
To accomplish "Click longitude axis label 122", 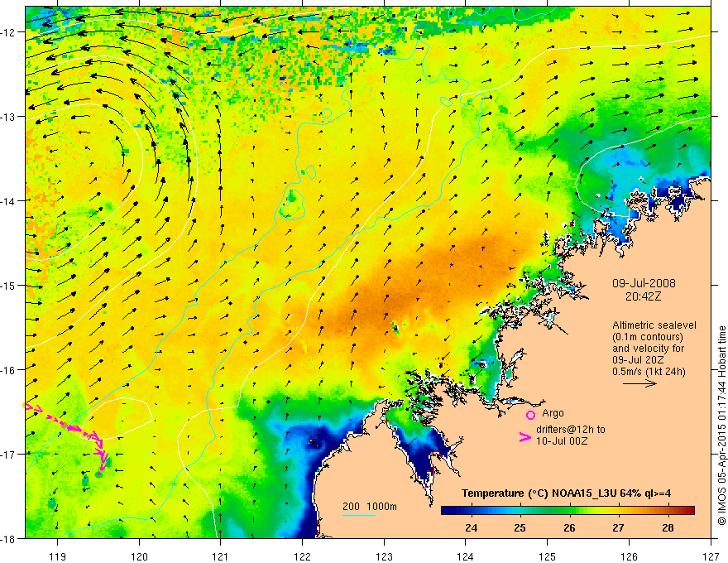I will click(x=302, y=556).
